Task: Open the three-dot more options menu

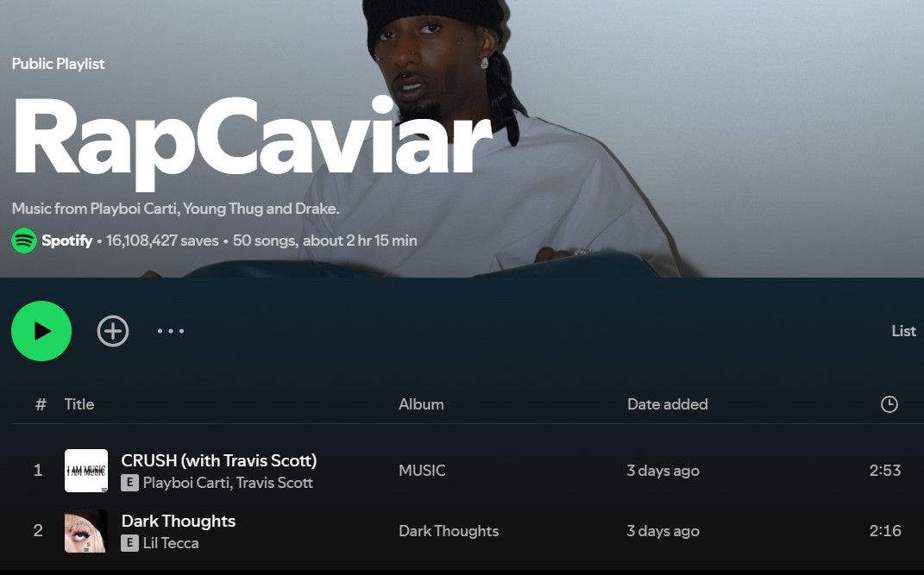Action: [x=171, y=331]
